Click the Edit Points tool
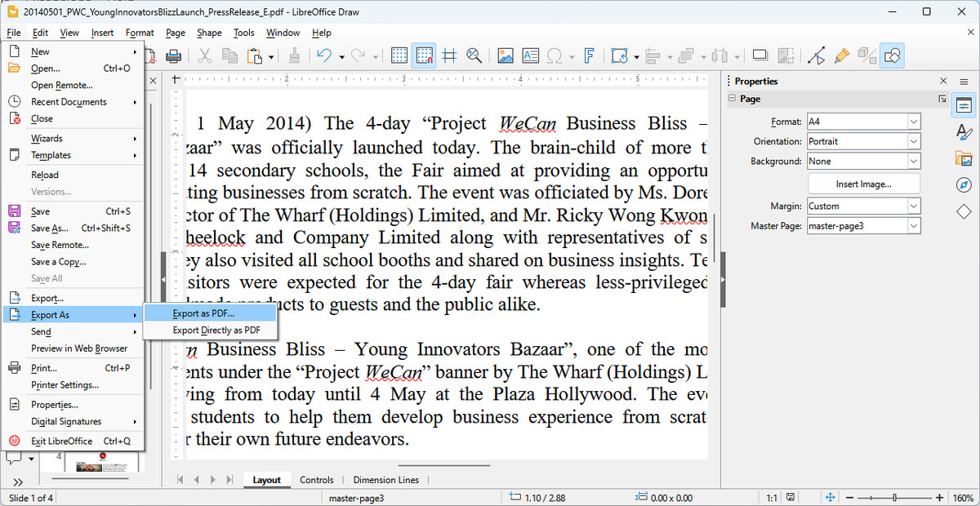 817,55
